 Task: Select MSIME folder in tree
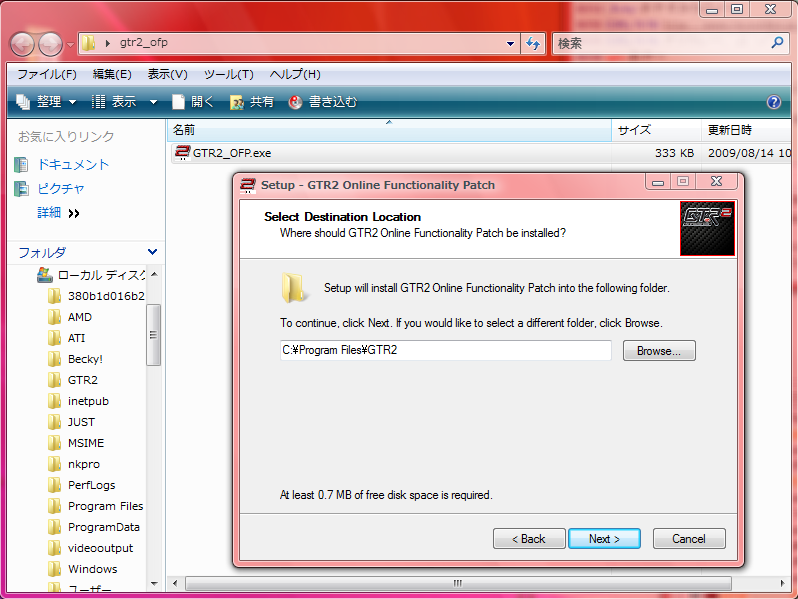(86, 443)
